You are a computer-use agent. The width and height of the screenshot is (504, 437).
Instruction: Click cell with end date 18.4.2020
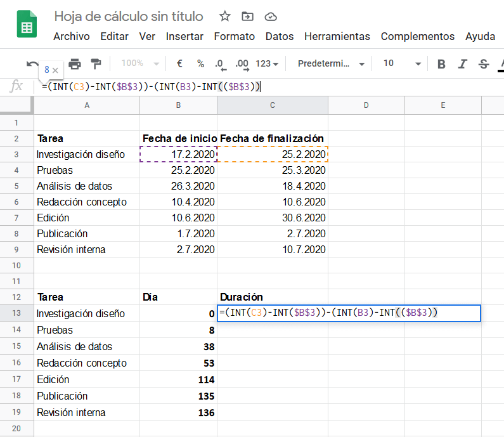[273, 186]
